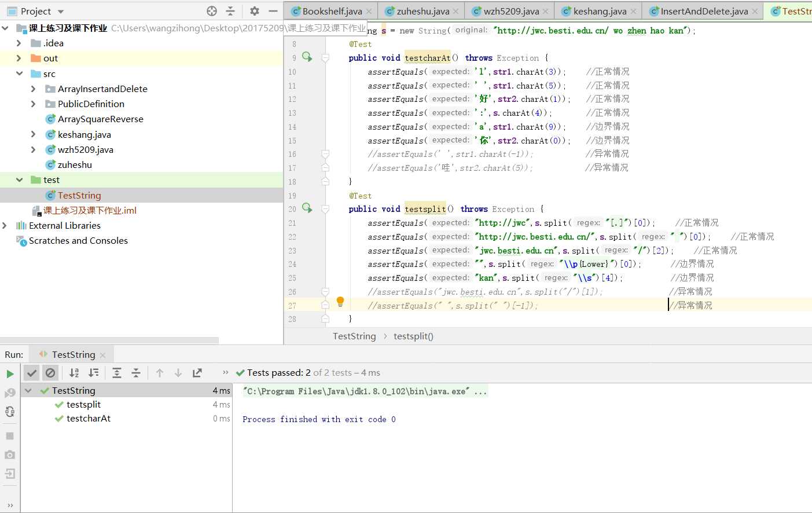Toggle Show Passed tests checkmark button
This screenshot has width=812, height=513.
click(x=32, y=373)
